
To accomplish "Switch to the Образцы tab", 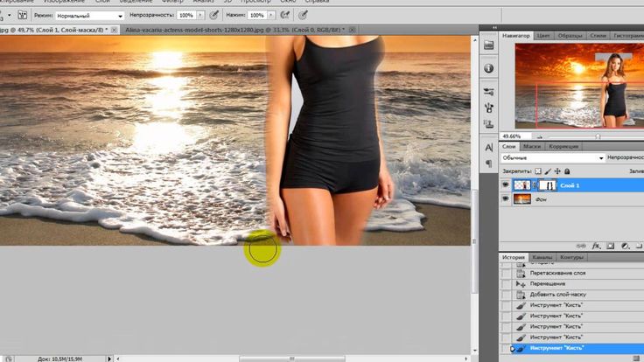I will [x=570, y=36].
